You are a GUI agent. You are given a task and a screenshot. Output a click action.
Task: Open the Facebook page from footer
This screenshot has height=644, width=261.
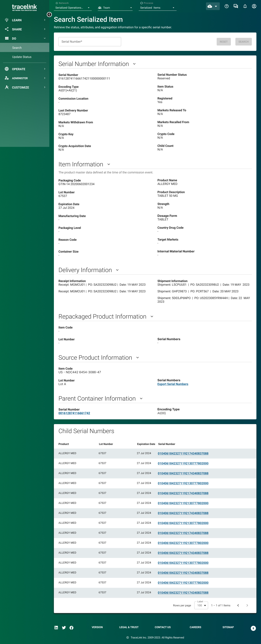pyautogui.click(x=71, y=628)
